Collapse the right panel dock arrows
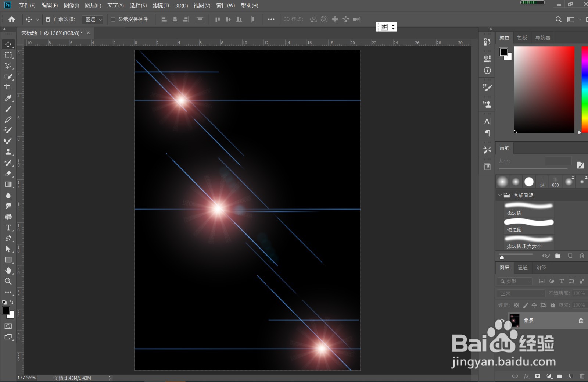588x382 pixels. (491, 29)
